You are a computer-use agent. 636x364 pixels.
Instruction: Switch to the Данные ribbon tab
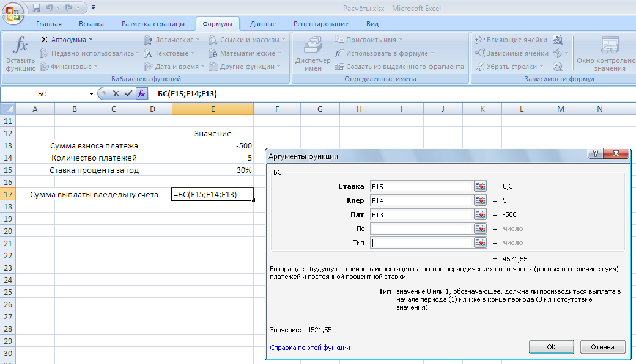pos(262,24)
